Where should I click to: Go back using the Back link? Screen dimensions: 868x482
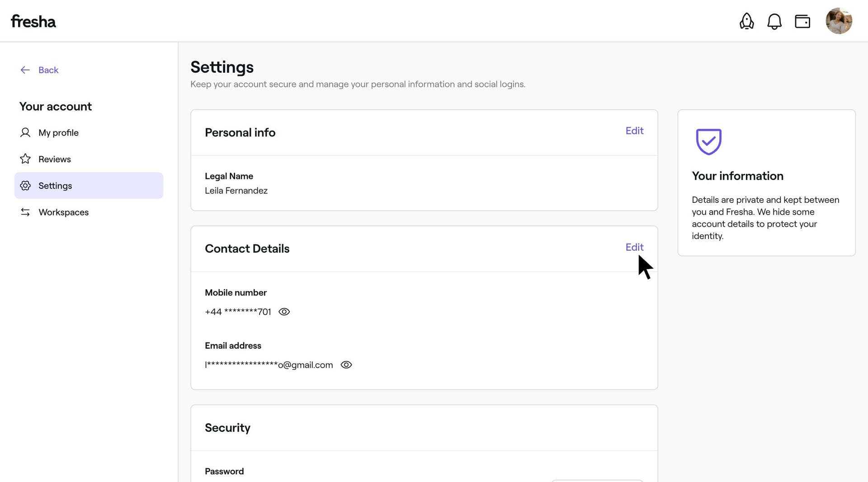point(48,70)
